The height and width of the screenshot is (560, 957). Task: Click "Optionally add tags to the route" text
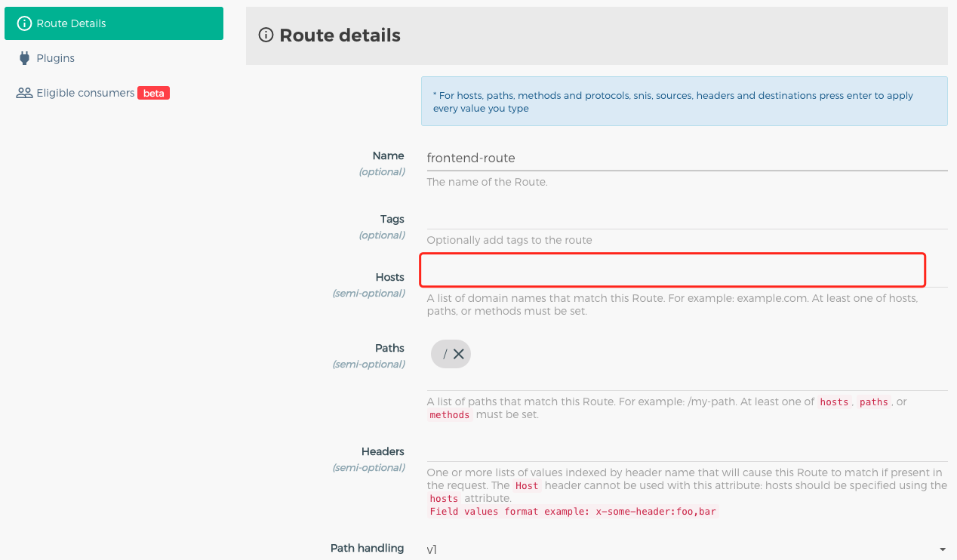point(509,240)
